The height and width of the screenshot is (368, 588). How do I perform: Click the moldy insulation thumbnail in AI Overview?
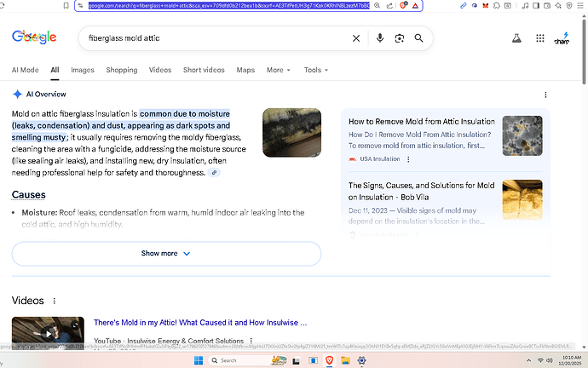coord(291,133)
